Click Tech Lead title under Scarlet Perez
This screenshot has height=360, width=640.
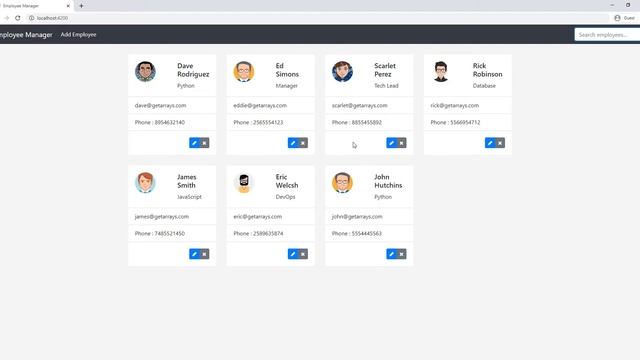tap(386, 86)
